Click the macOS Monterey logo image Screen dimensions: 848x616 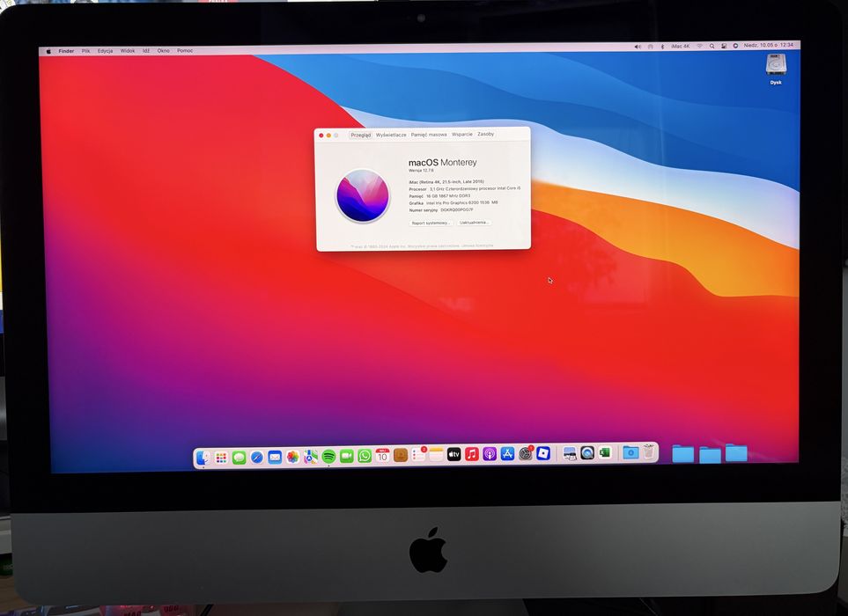pyautogui.click(x=362, y=195)
